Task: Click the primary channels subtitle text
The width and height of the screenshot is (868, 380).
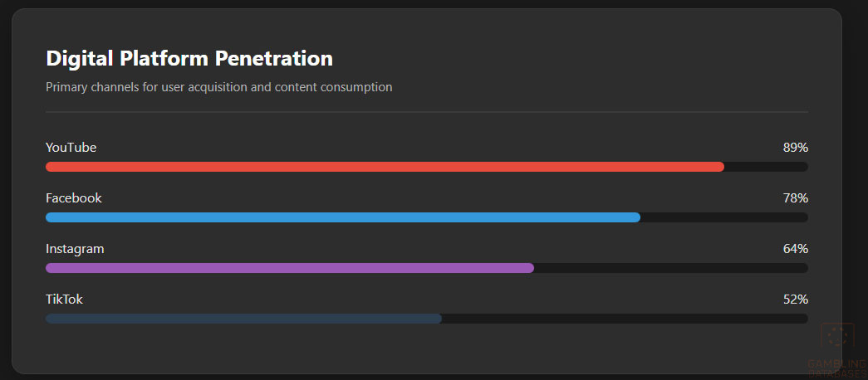Action: click(218, 87)
